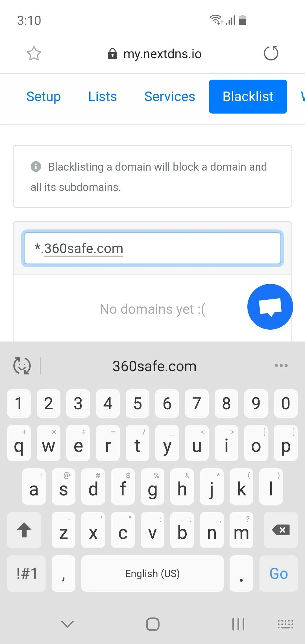This screenshot has height=644, width=305.
Task: Select the 360safe.com keyboard suggestion
Action: point(154,366)
